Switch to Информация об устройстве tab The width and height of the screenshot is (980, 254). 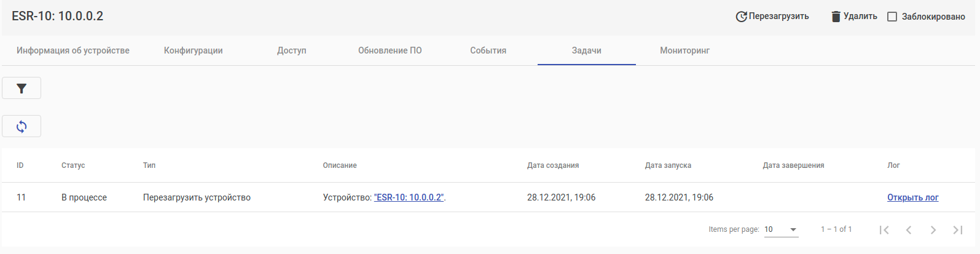pyautogui.click(x=73, y=50)
